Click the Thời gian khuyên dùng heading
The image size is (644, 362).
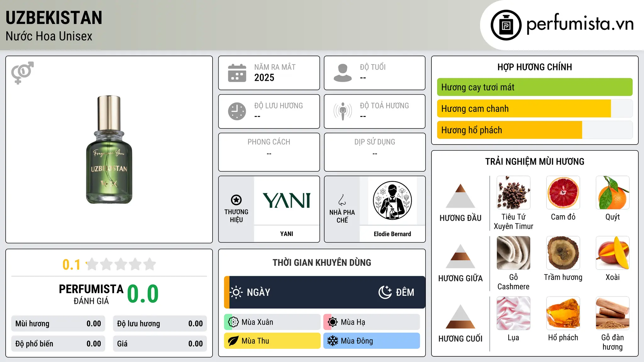tap(322, 262)
